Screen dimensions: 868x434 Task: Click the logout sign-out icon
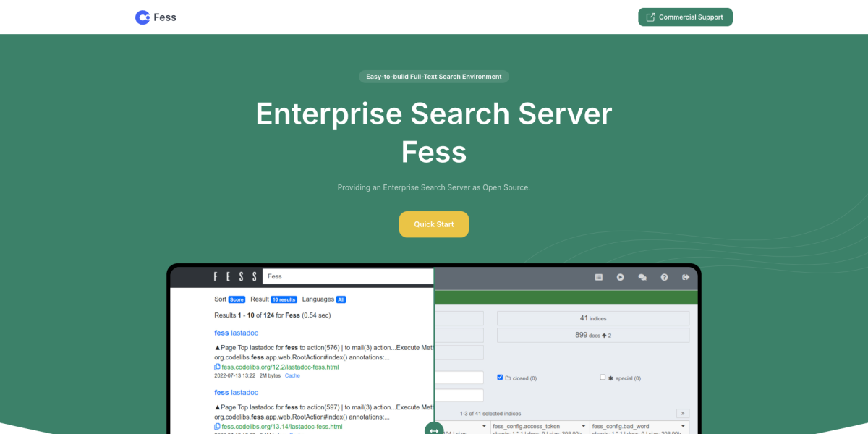pos(686,277)
